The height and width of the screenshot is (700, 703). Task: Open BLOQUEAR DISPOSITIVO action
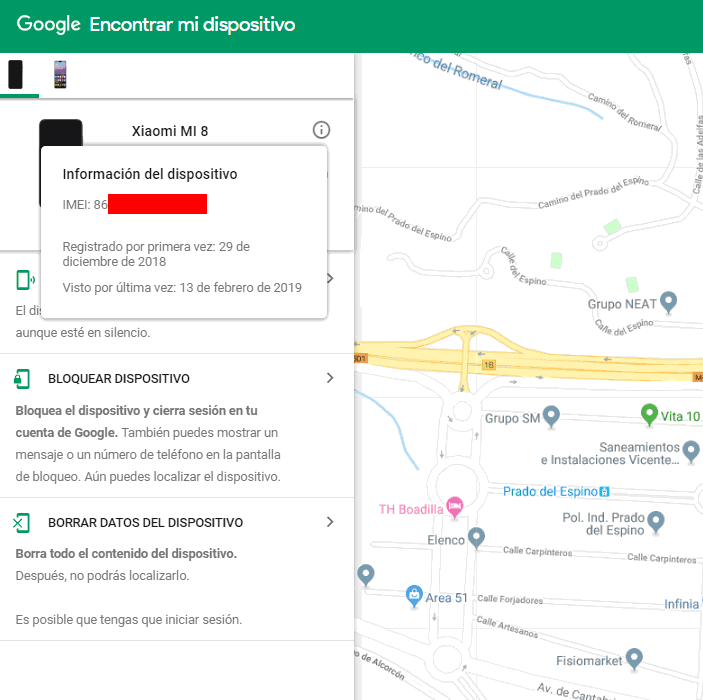[119, 378]
